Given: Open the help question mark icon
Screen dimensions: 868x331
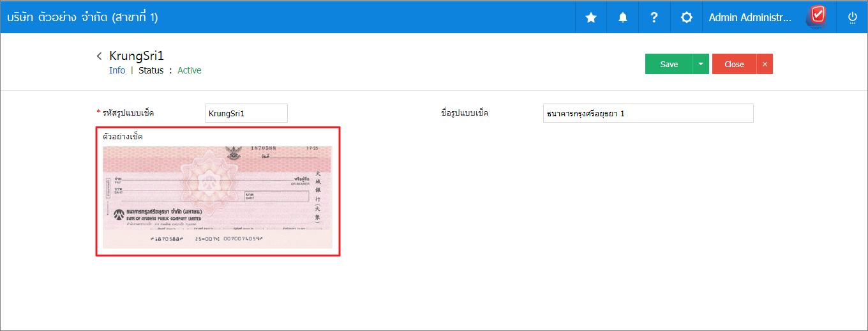Looking at the screenshot, I should point(654,17).
